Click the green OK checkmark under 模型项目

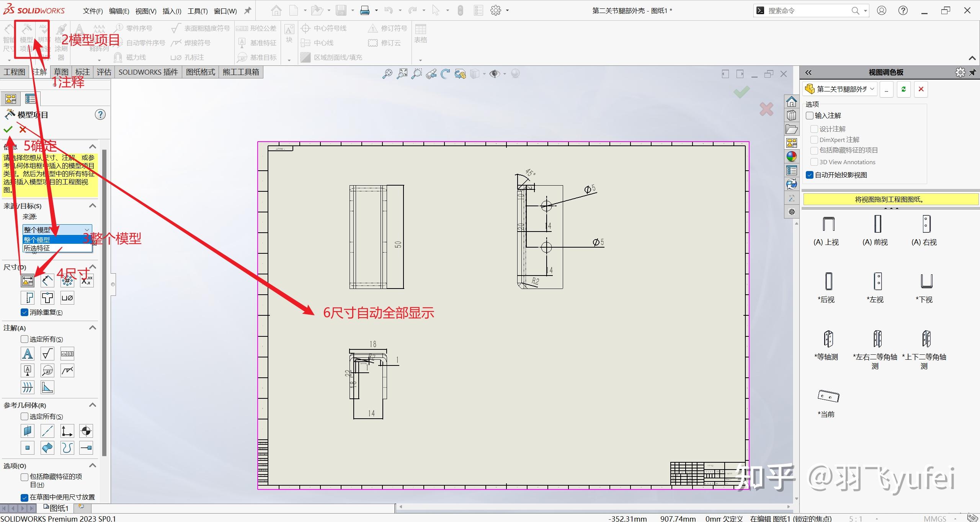pyautogui.click(x=8, y=129)
